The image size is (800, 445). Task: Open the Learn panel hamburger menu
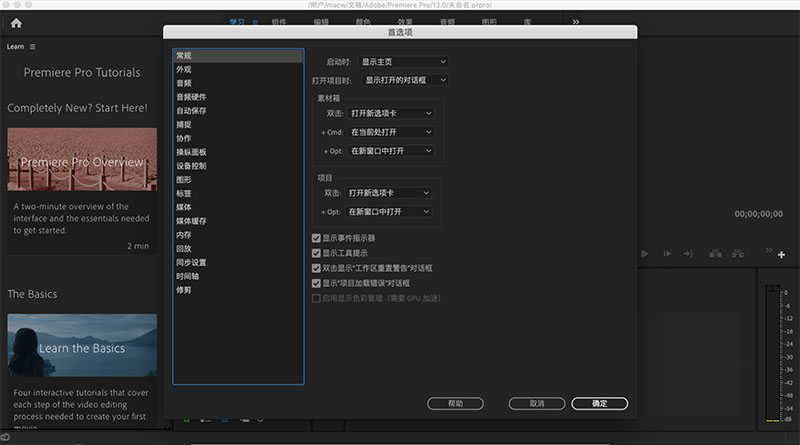point(33,46)
